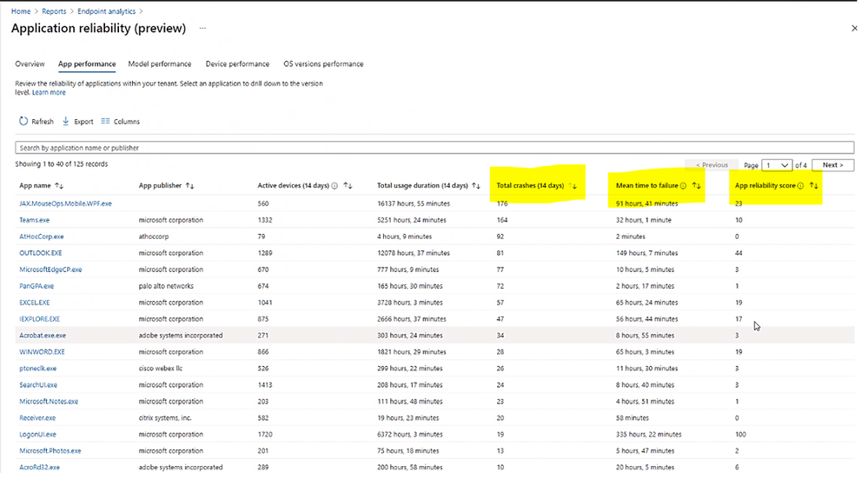Click 'Showing 1 to 40 of 125 records'

tap(62, 164)
